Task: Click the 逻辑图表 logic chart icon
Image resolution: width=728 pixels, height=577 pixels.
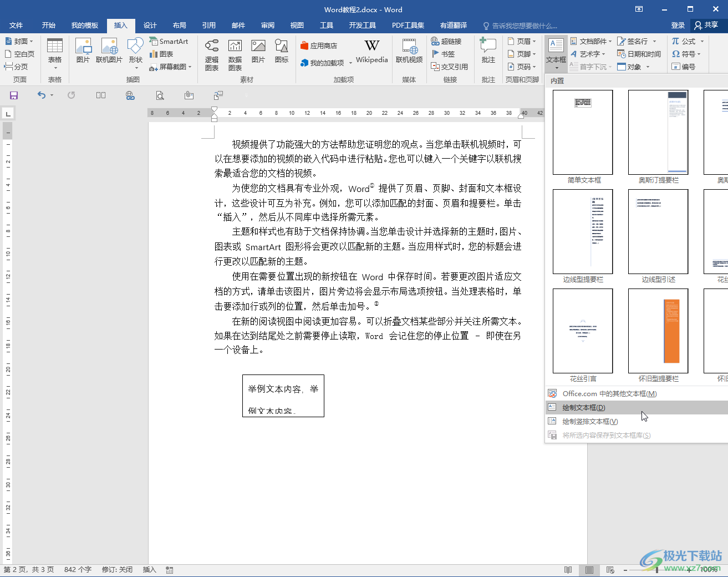Action: coord(212,54)
